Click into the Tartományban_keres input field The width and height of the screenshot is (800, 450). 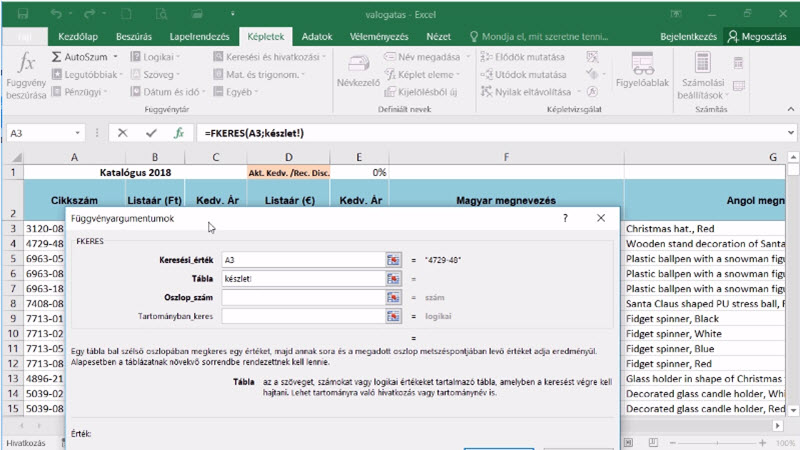click(303, 316)
